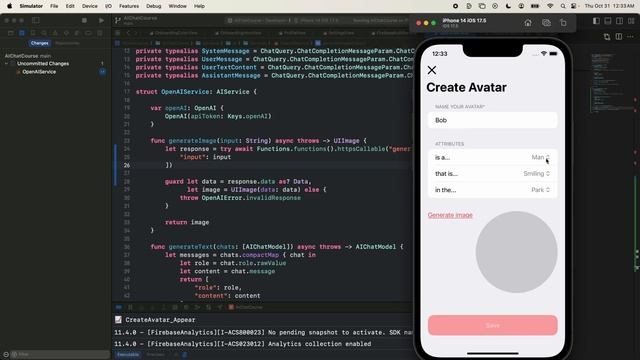
Task: Click the Home button in Simulator toolbar
Action: click(x=528, y=23)
